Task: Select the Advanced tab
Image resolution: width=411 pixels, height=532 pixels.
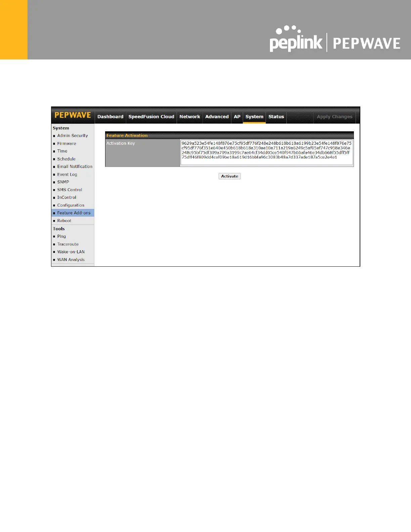Action: pyautogui.click(x=217, y=117)
